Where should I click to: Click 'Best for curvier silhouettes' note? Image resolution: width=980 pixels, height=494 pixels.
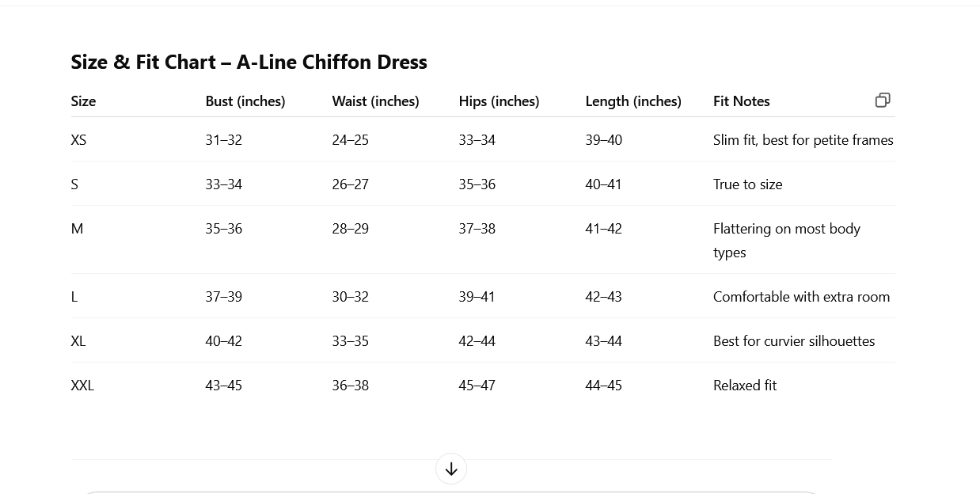pyautogui.click(x=794, y=341)
